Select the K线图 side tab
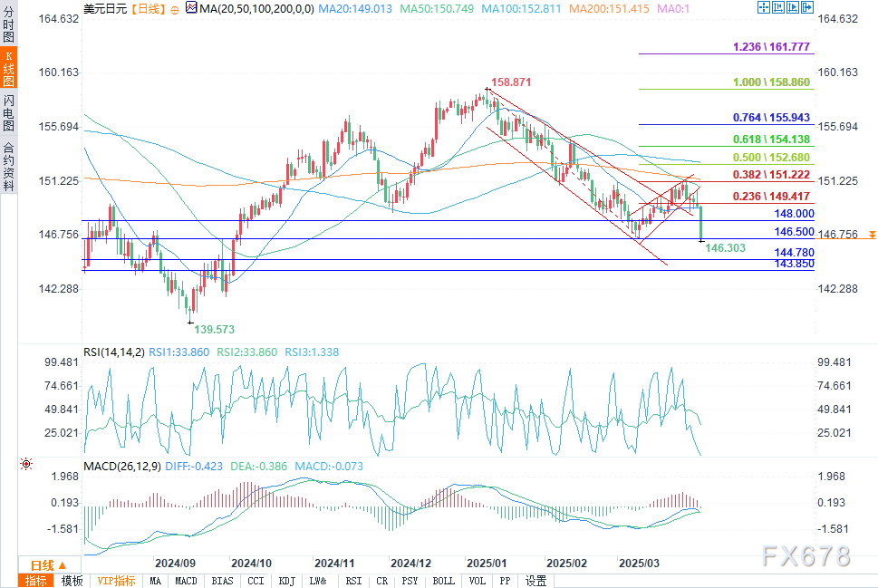This screenshot has width=878, height=588. pyautogui.click(x=8, y=69)
